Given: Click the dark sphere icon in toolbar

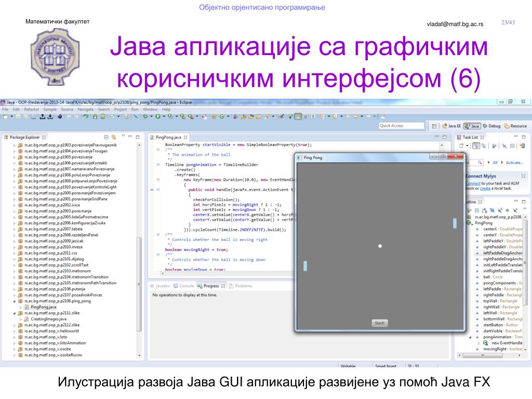Looking at the screenshot, I should [x=60, y=116].
